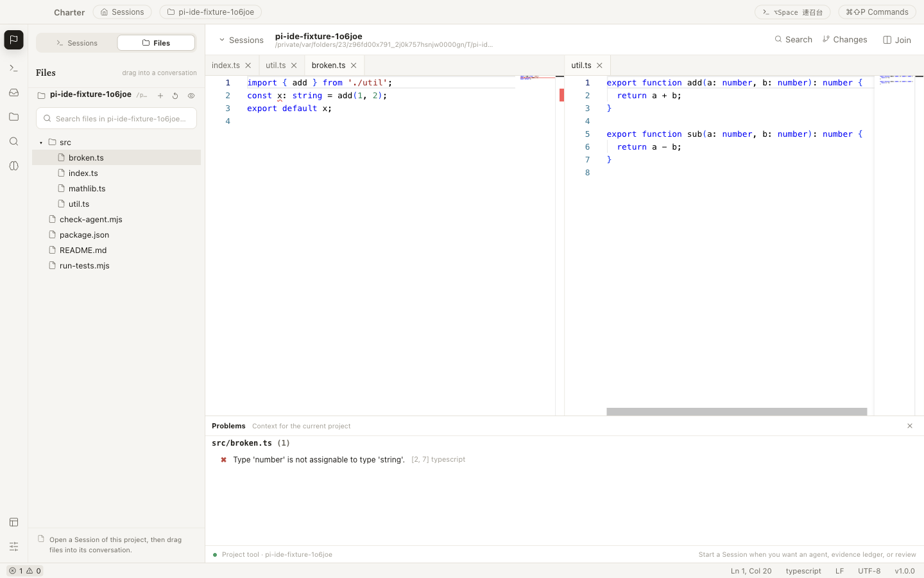Close the index.ts tab
The width and height of the screenshot is (924, 578).
pos(248,66)
